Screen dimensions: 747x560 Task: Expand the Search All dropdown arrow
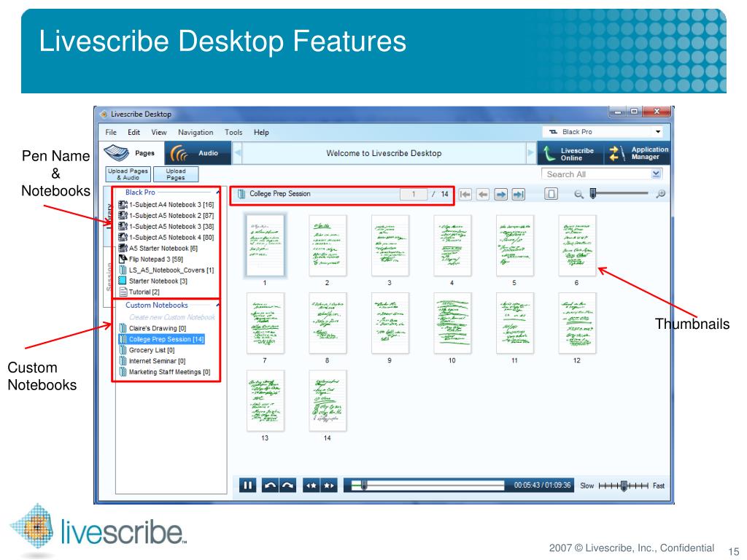656,174
